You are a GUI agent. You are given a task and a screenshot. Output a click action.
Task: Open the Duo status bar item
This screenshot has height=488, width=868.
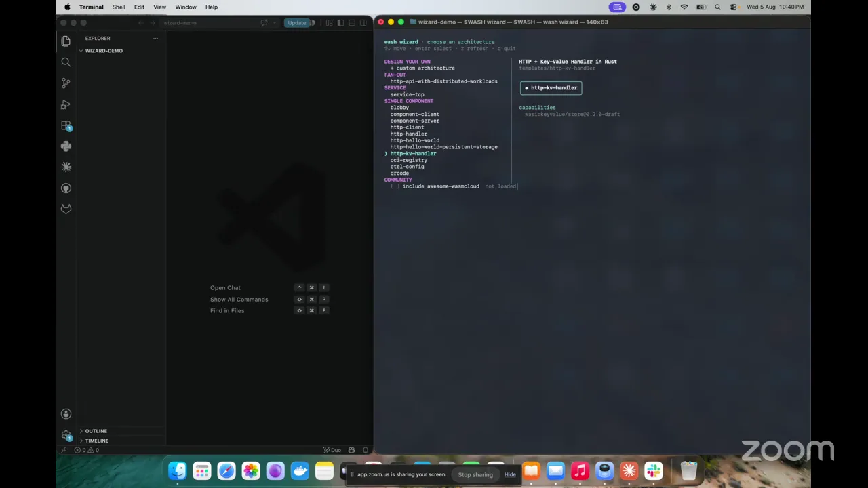333,450
